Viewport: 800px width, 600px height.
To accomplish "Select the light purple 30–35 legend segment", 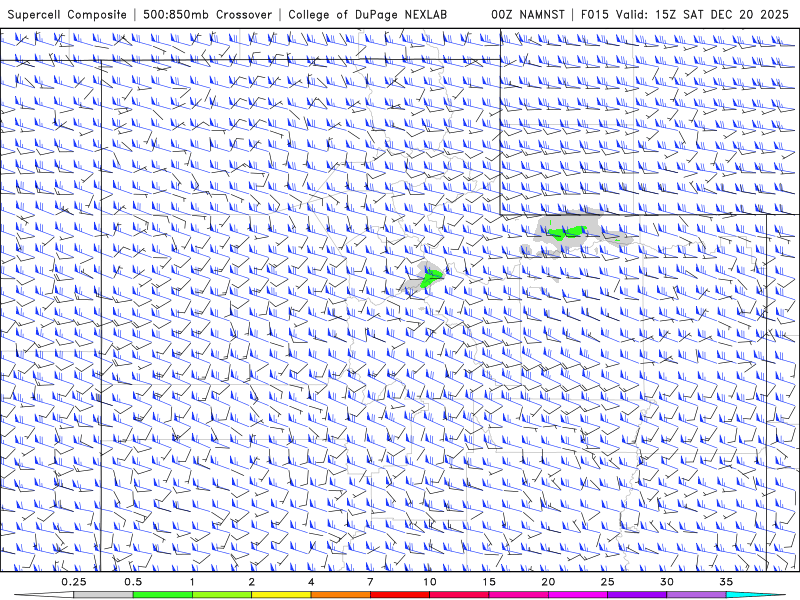I will (x=696, y=595).
